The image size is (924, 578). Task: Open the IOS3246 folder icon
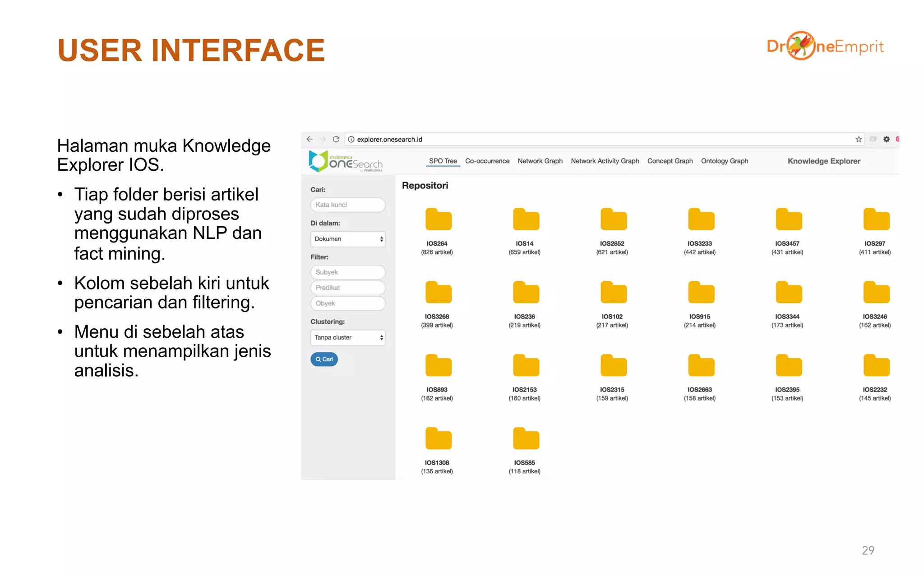pos(876,293)
